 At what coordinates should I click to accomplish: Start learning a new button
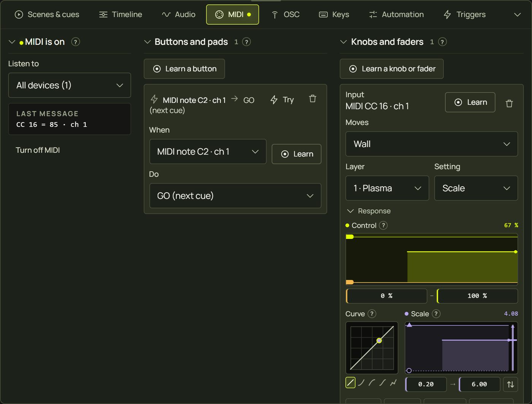click(184, 69)
